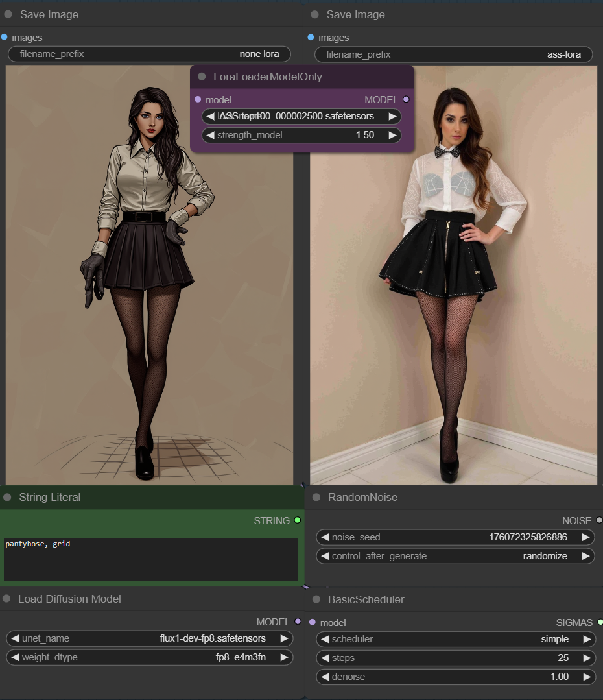Collapse the BasicScheduler node dot

click(x=316, y=599)
